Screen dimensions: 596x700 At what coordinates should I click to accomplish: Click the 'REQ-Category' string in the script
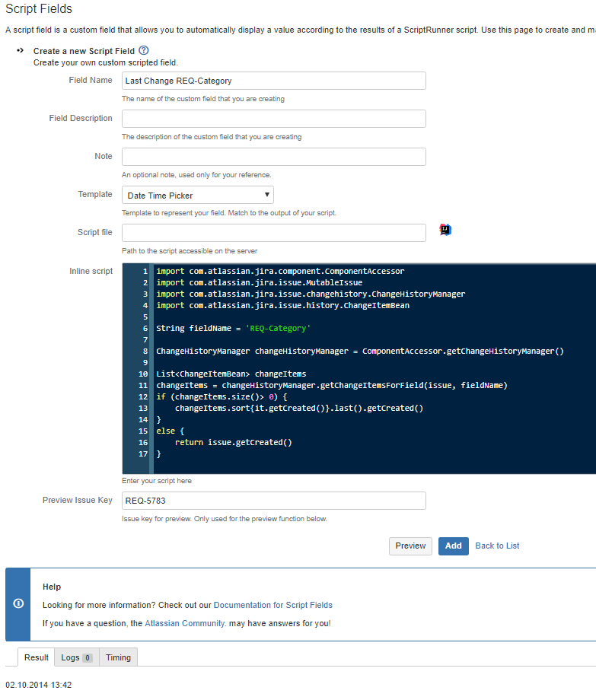pyautogui.click(x=278, y=328)
